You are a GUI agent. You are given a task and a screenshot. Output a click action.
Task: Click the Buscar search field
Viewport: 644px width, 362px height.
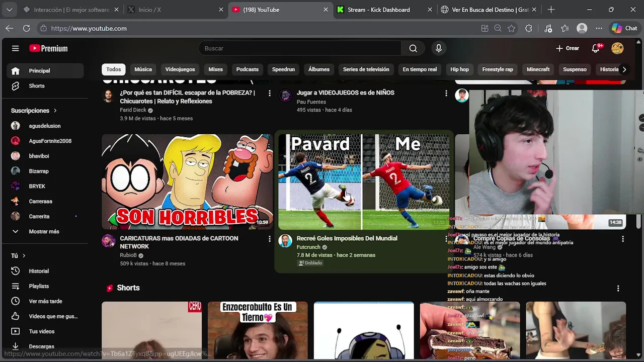point(300,48)
